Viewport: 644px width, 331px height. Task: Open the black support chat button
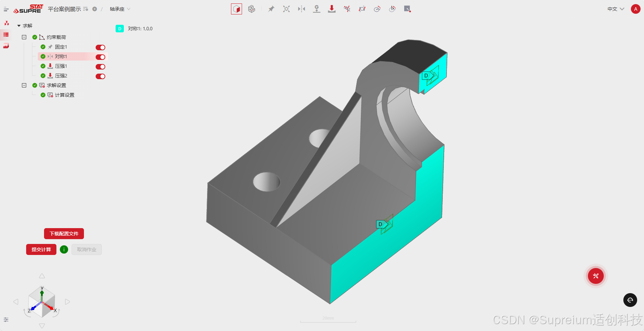pyautogui.click(x=630, y=300)
